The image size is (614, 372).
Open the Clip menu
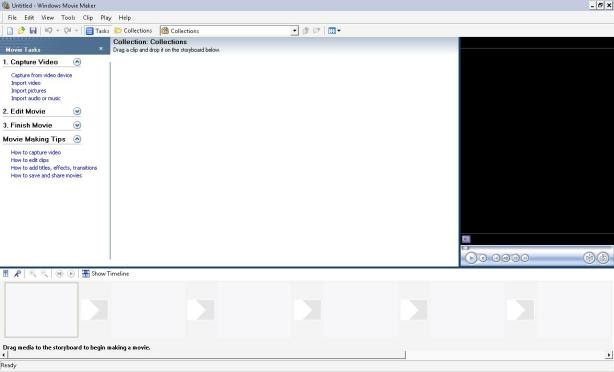(x=88, y=18)
